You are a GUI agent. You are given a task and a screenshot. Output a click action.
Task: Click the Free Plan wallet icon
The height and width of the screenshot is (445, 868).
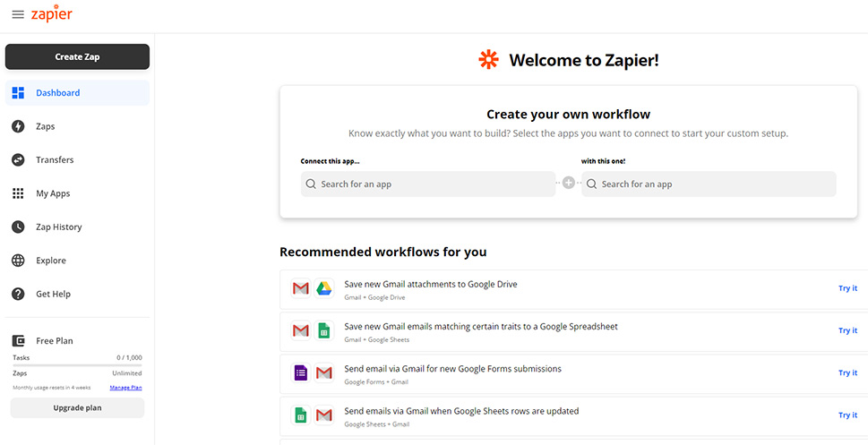pyautogui.click(x=18, y=341)
